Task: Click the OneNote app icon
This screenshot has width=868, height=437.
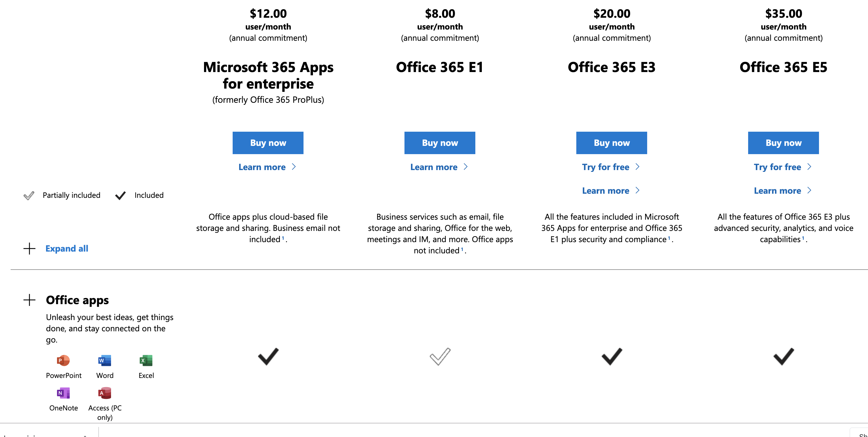Action: 63,393
